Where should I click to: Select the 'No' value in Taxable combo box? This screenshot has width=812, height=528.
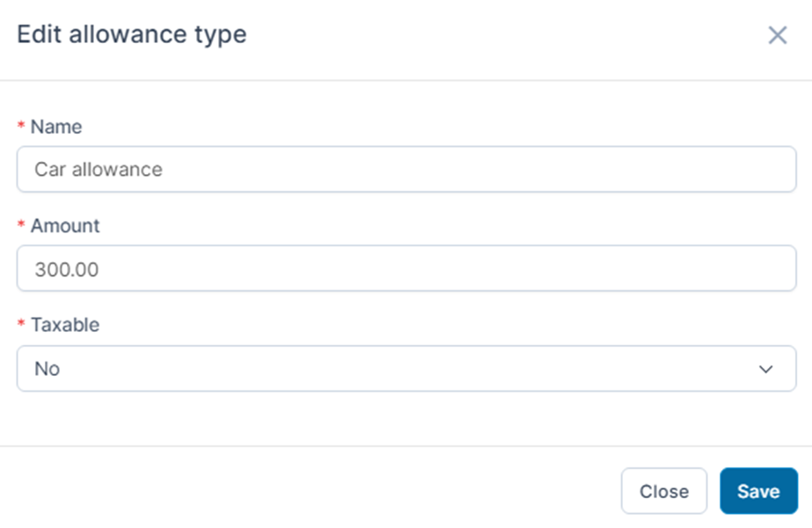coord(48,369)
